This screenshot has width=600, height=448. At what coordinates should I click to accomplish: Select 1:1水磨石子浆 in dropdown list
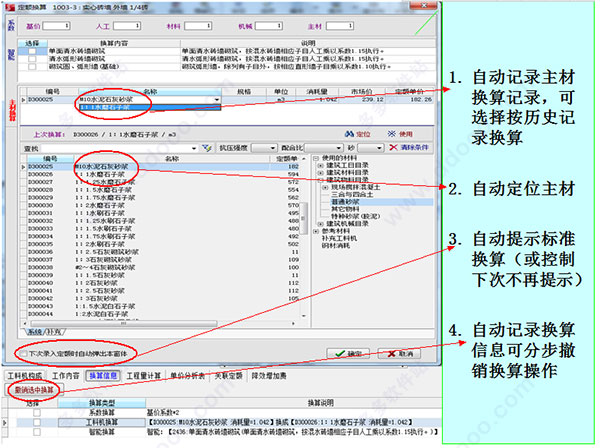[150, 108]
